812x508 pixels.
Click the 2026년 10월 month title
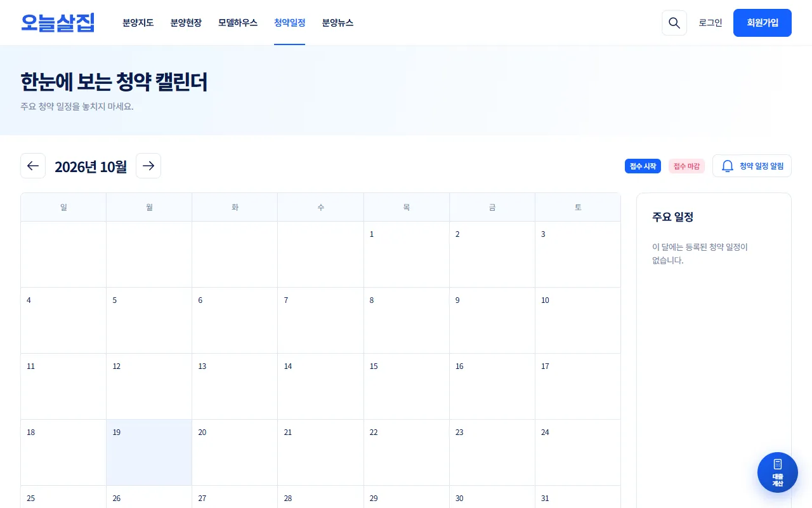coord(91,166)
